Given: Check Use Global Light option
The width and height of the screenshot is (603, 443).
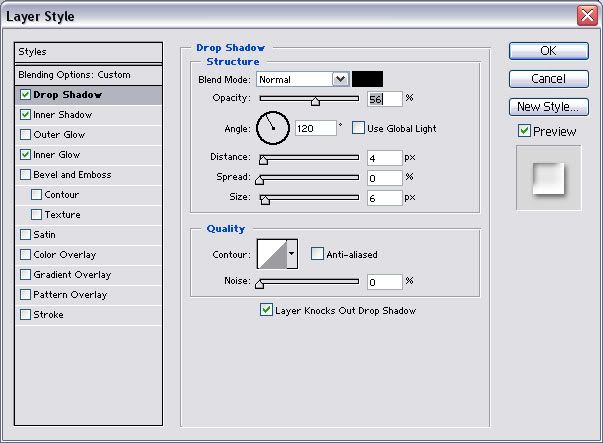Looking at the screenshot, I should (x=358, y=128).
